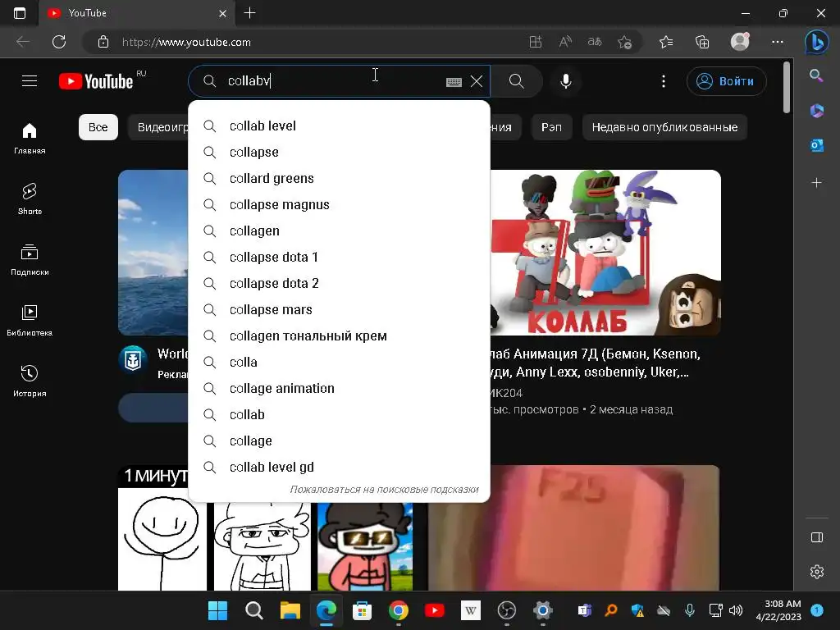Viewport: 840px width, 630px height.
Task: Open Библиотека in the sidebar
Action: [x=30, y=321]
